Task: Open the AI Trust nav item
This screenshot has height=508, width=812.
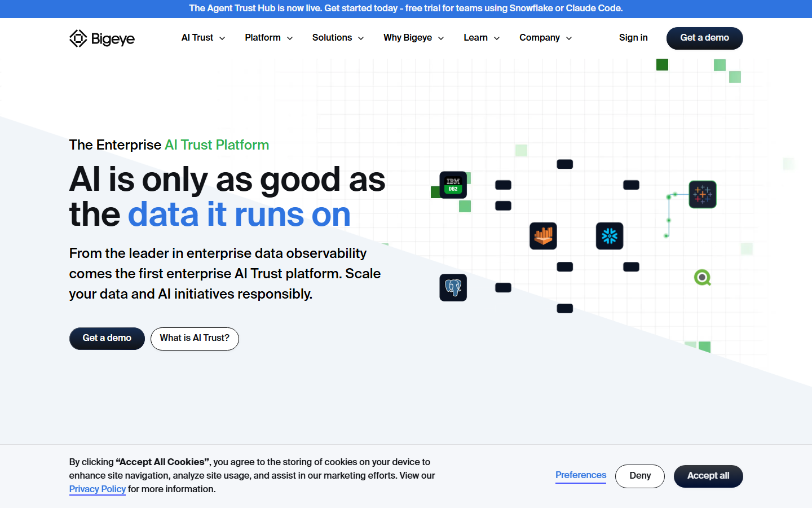Action: [197, 38]
